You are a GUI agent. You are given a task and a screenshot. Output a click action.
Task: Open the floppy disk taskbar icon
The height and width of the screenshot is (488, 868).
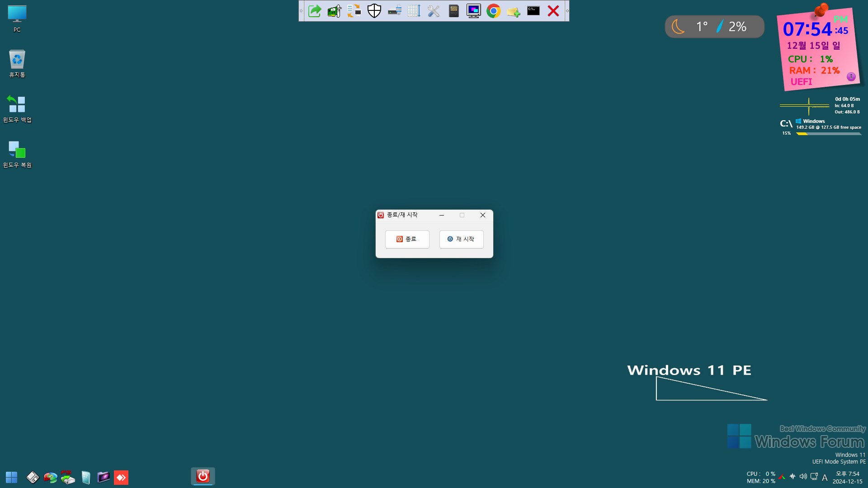pyautogui.click(x=33, y=477)
